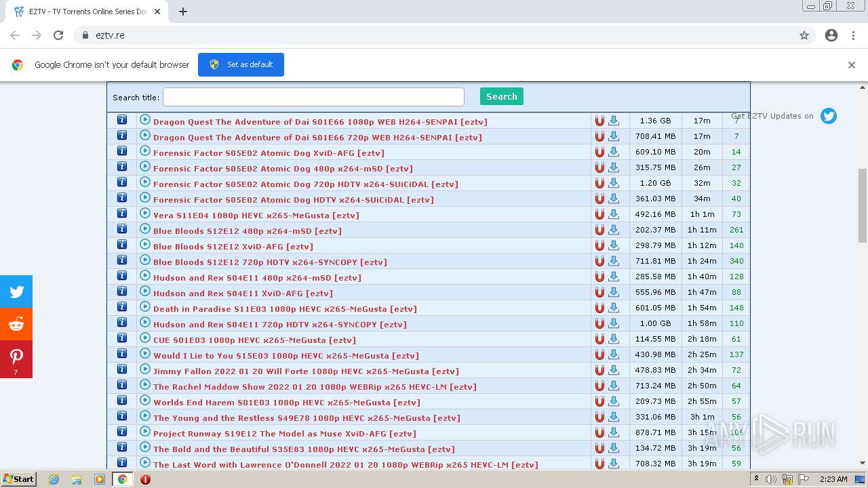Download torrent for Hudson and Rex 720p SYNCOPY
The width and height of the screenshot is (868, 488).
tap(614, 323)
